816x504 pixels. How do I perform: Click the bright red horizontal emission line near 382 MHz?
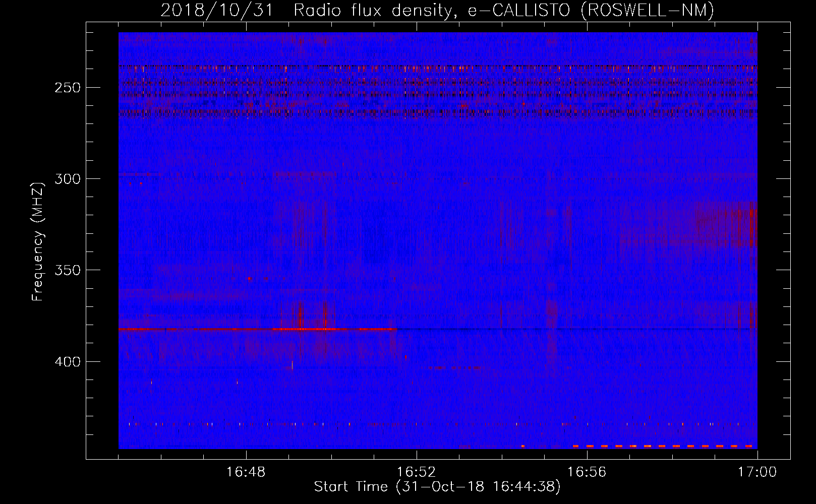(258, 329)
